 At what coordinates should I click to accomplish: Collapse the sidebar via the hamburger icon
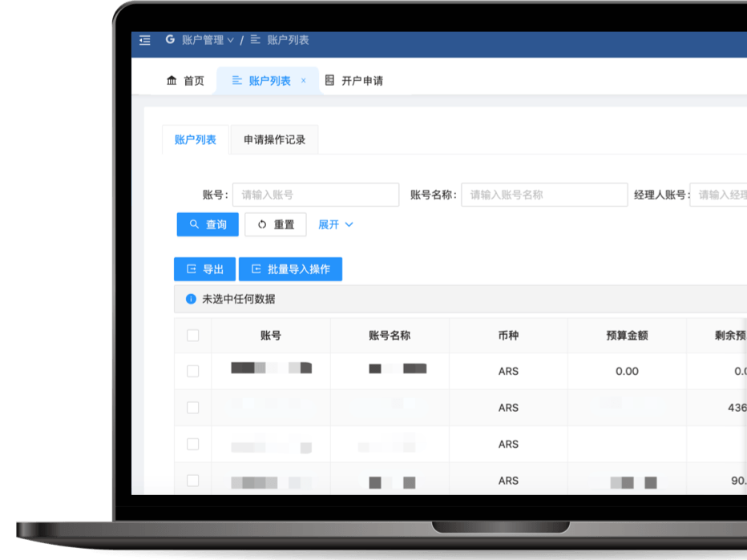[144, 40]
